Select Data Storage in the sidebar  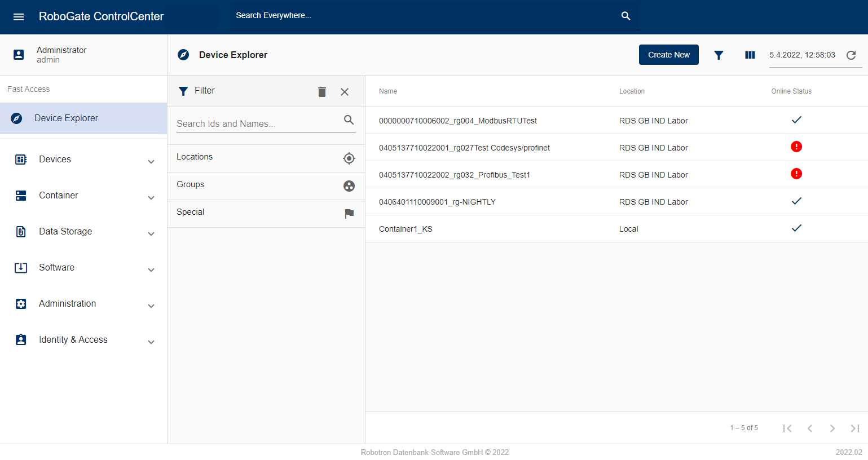[83, 232]
